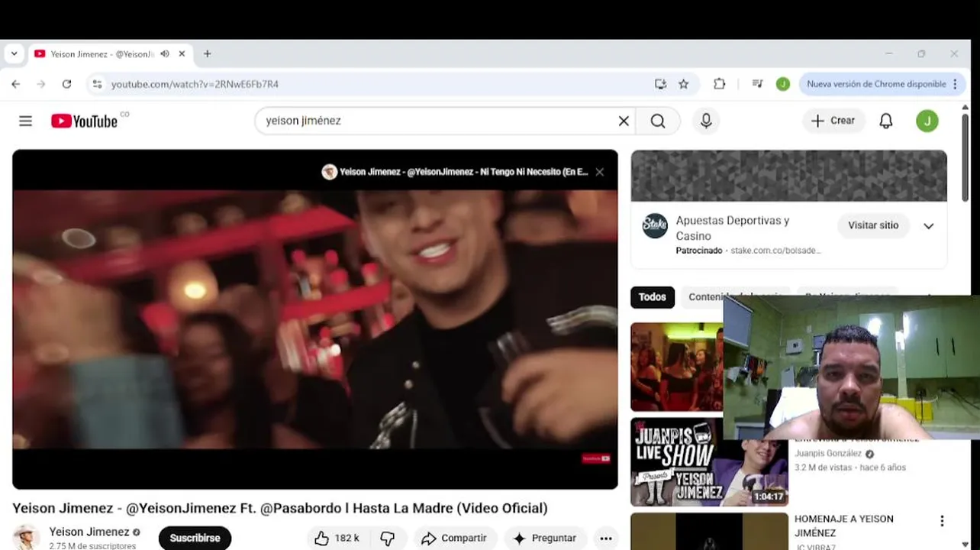Share the video with Compartir button
Image resolution: width=980 pixels, height=550 pixels.
click(455, 539)
